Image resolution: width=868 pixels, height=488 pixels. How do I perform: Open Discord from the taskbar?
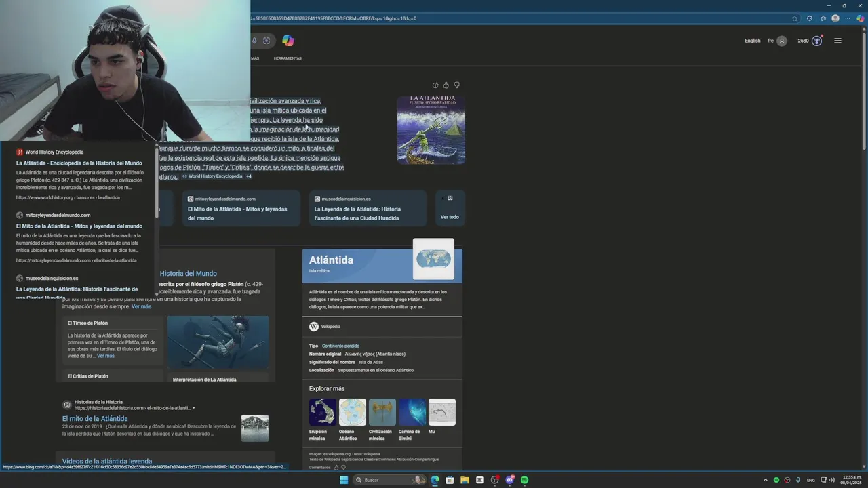click(509, 480)
